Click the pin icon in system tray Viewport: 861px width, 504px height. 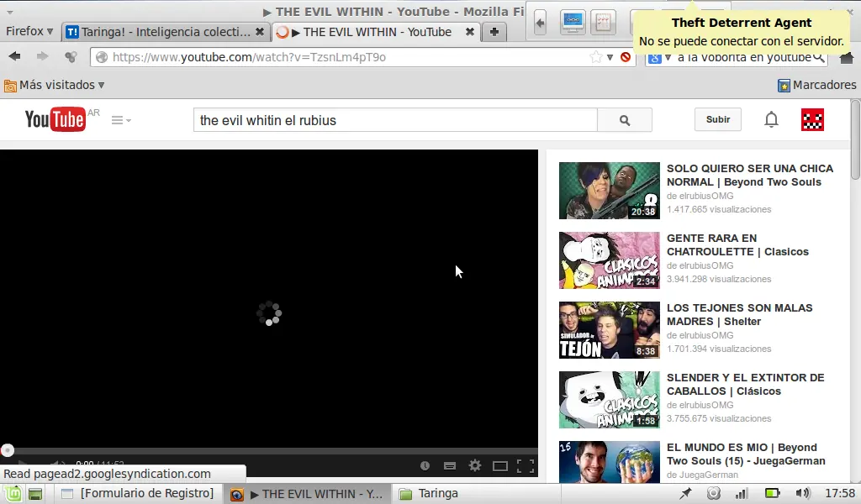click(x=685, y=494)
